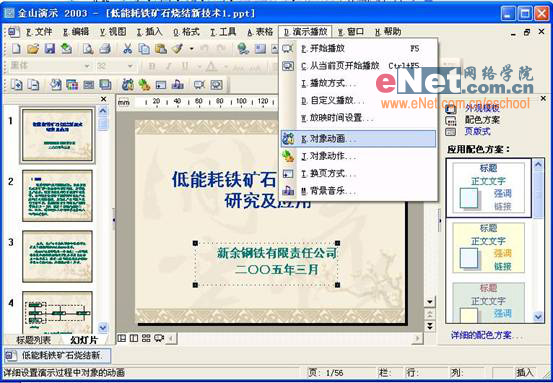
Task: Select slide 3 thumbnail
Action: tap(57, 256)
